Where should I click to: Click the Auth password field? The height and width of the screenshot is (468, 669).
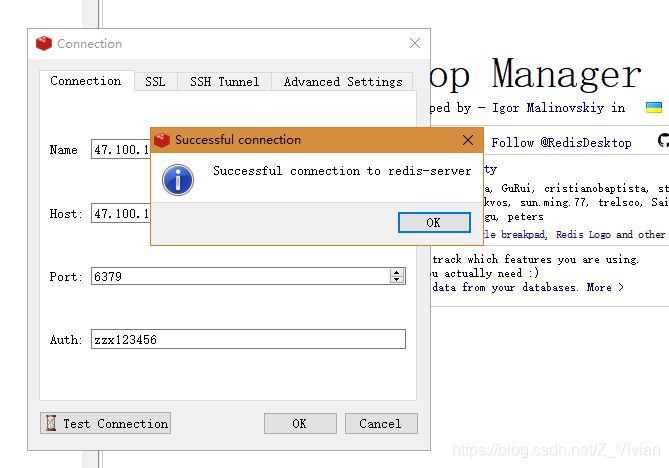(x=248, y=339)
